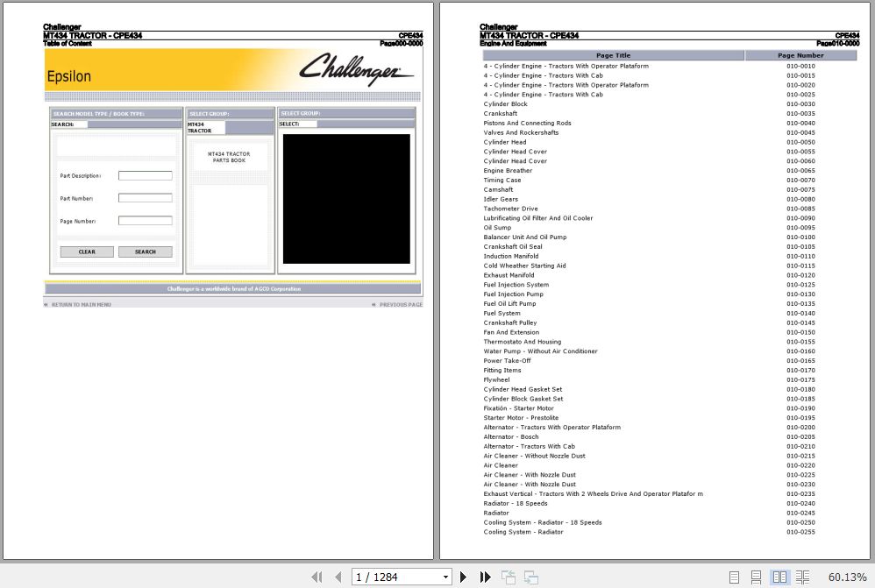875x588 pixels.
Task: Enable two-page scrolling layout
Action: [803, 577]
